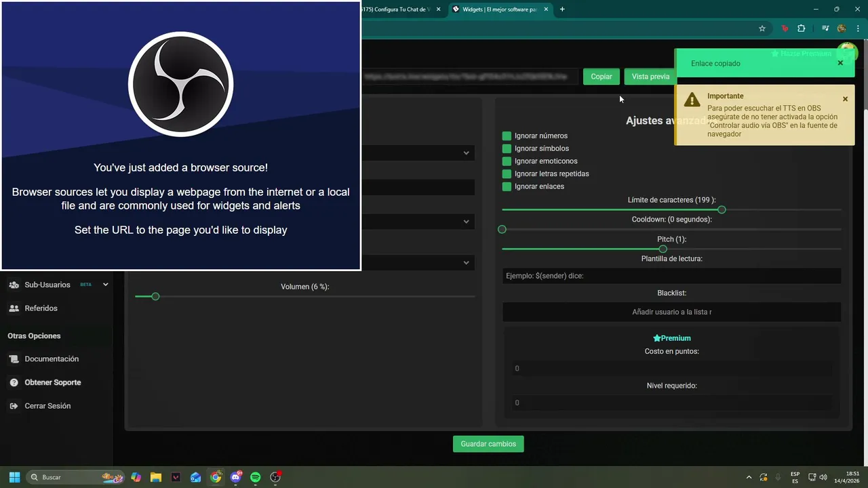Close the Widgets browser tab
The width and height of the screenshot is (868, 488).
pyautogui.click(x=547, y=9)
